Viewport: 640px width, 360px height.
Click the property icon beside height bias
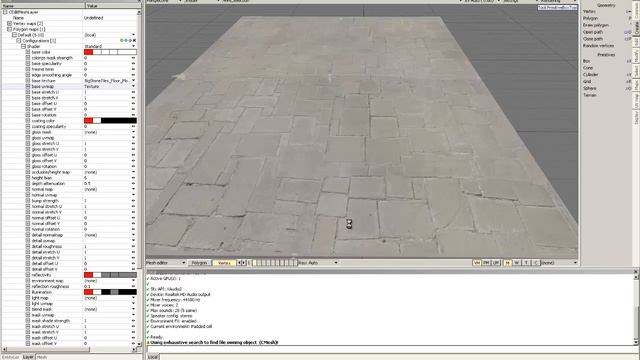pyautogui.click(x=28, y=178)
